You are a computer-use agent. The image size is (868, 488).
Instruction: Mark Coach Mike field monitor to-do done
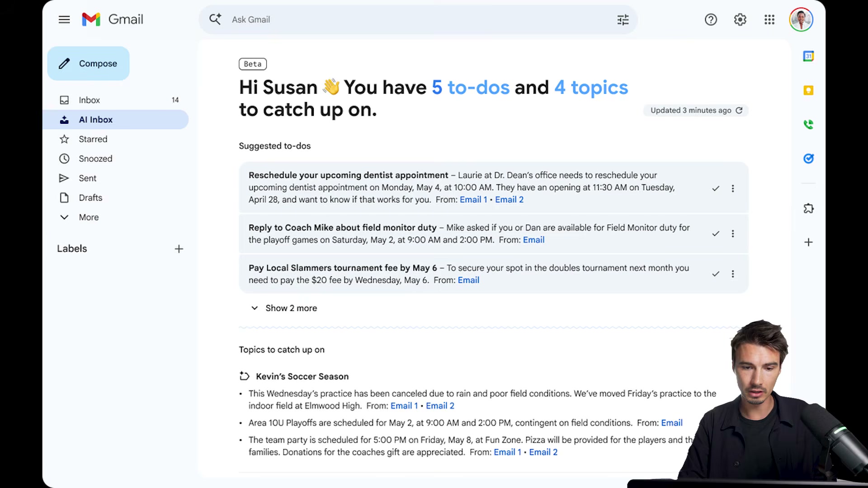716,234
